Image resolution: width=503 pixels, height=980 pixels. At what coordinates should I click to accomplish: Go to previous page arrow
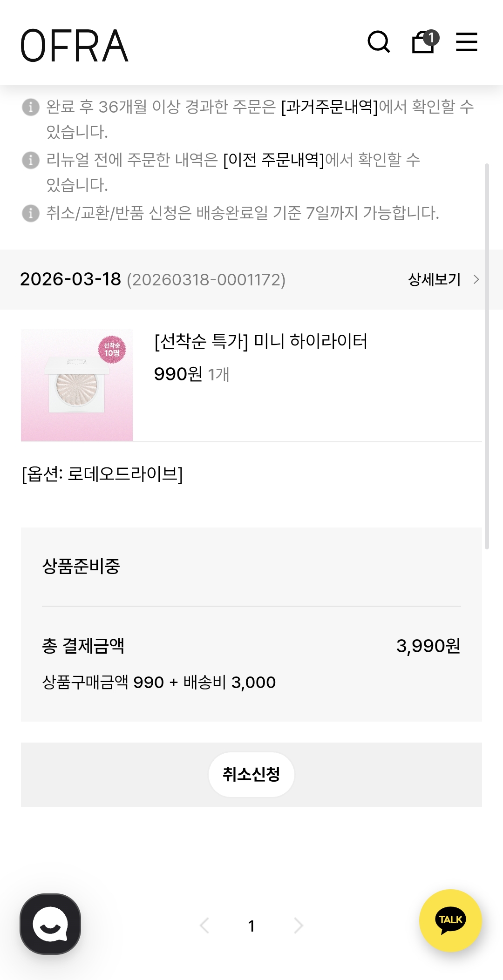tap(204, 926)
